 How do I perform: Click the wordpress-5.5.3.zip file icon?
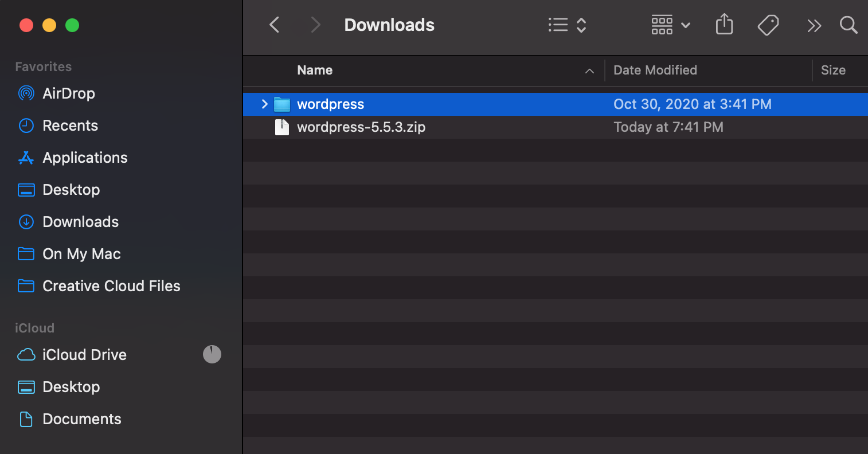click(281, 127)
